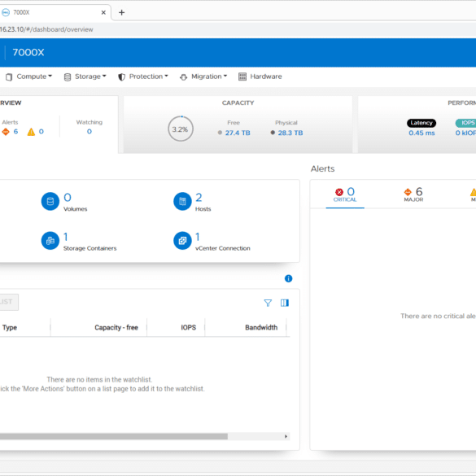Click the yellow minor warning icon in Overview
The width and height of the screenshot is (476, 476).
(31, 132)
